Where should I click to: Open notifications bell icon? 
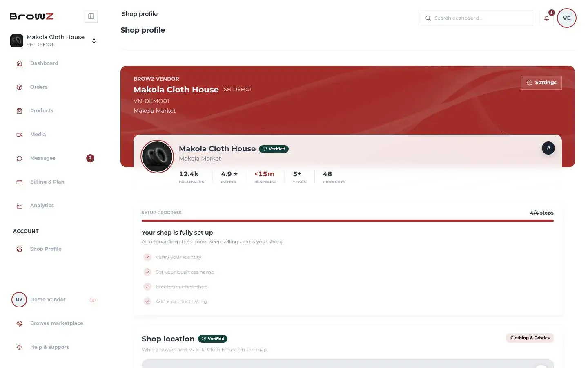pos(546,18)
